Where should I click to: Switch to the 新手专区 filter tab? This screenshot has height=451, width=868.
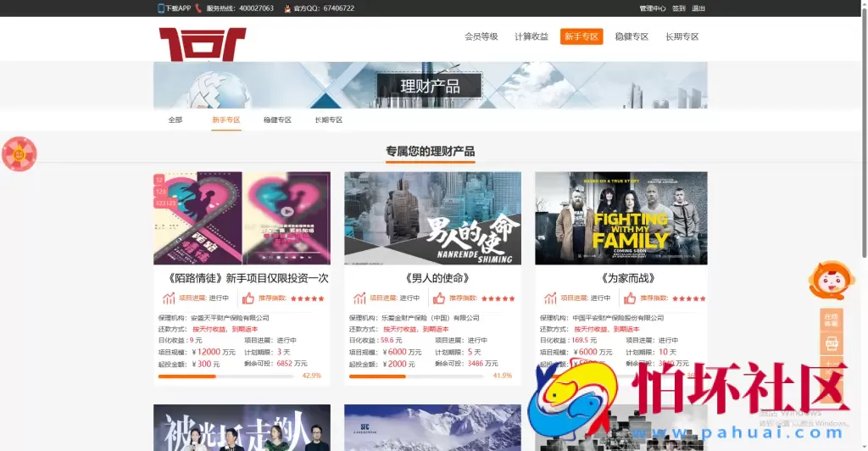[x=225, y=120]
